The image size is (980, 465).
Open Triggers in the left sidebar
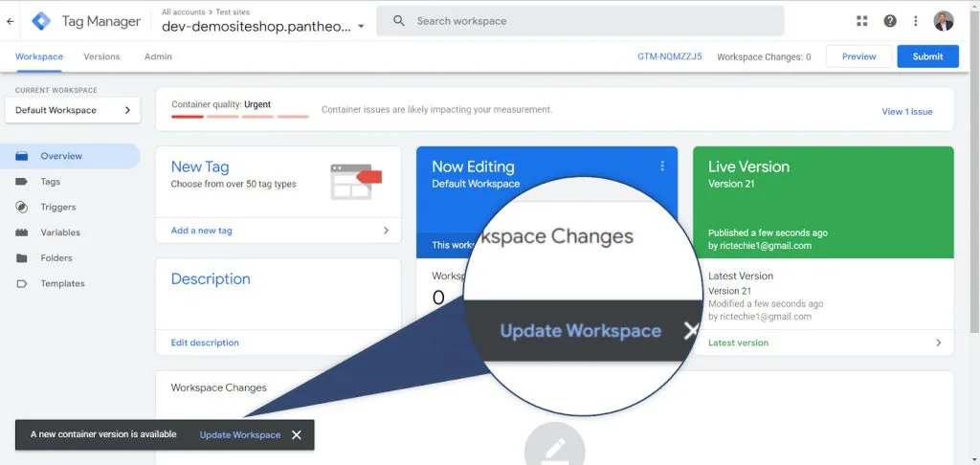tap(57, 207)
